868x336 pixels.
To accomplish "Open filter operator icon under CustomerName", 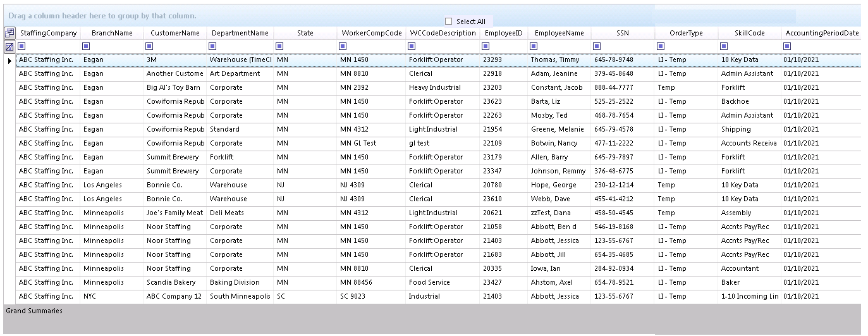I will tap(150, 46).
